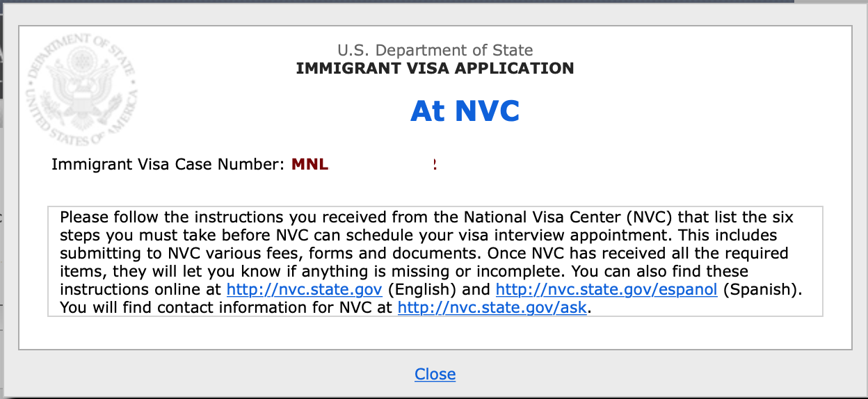Click the word '(English)' in the instructions

pyautogui.click(x=439, y=289)
